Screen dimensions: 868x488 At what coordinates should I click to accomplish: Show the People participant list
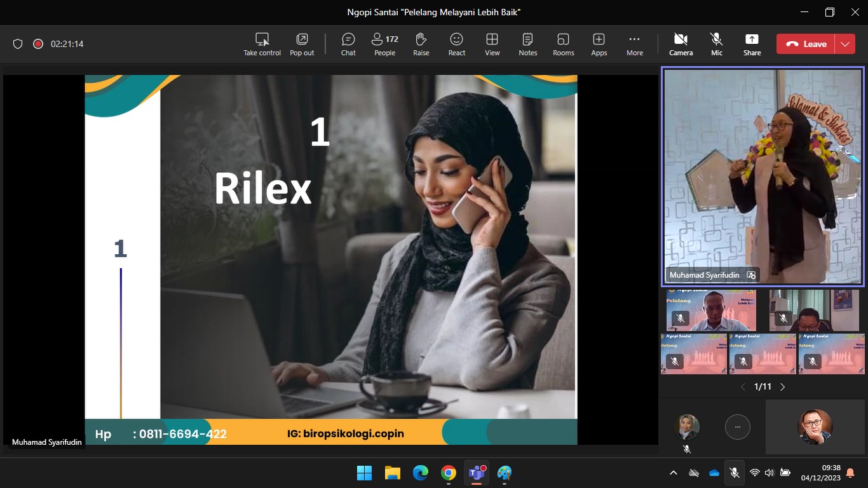click(x=384, y=44)
